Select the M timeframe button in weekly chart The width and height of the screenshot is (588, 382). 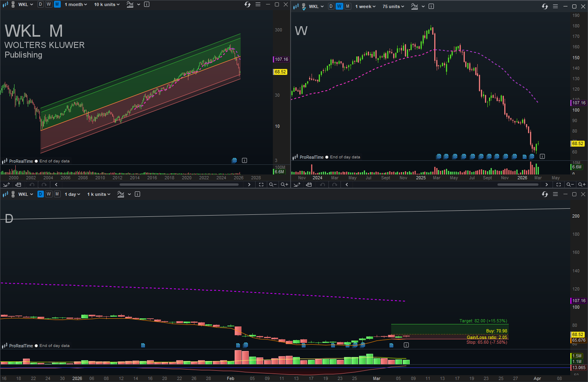click(x=348, y=6)
